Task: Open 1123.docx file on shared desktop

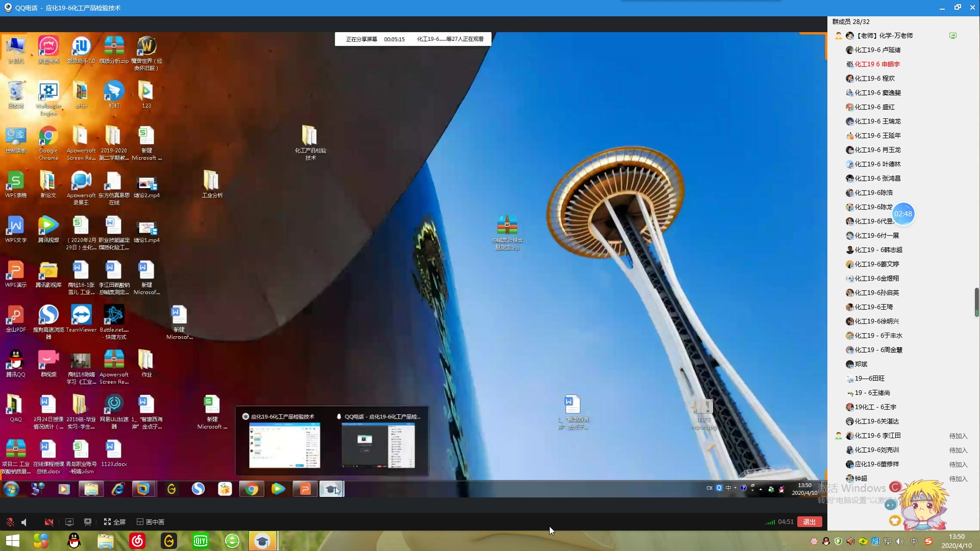Action: click(114, 453)
